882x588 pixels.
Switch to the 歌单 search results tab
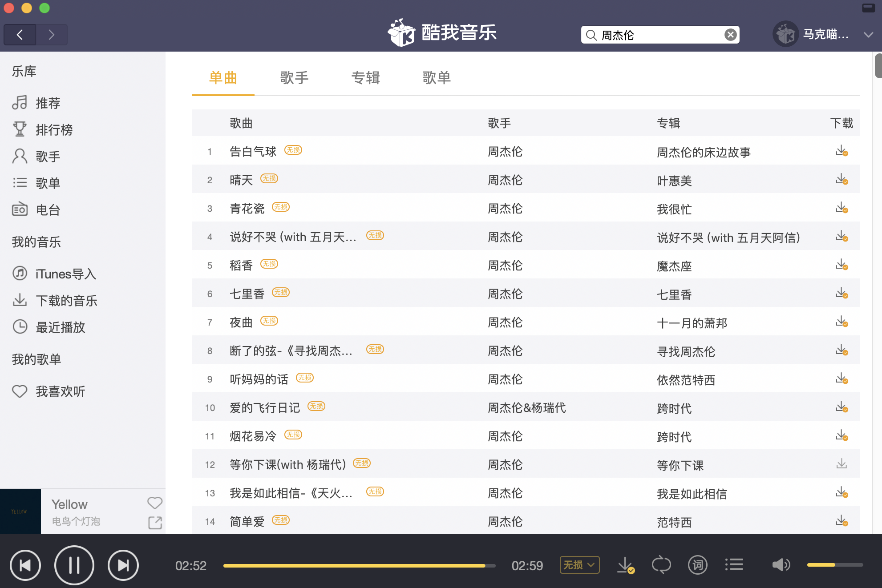click(437, 78)
